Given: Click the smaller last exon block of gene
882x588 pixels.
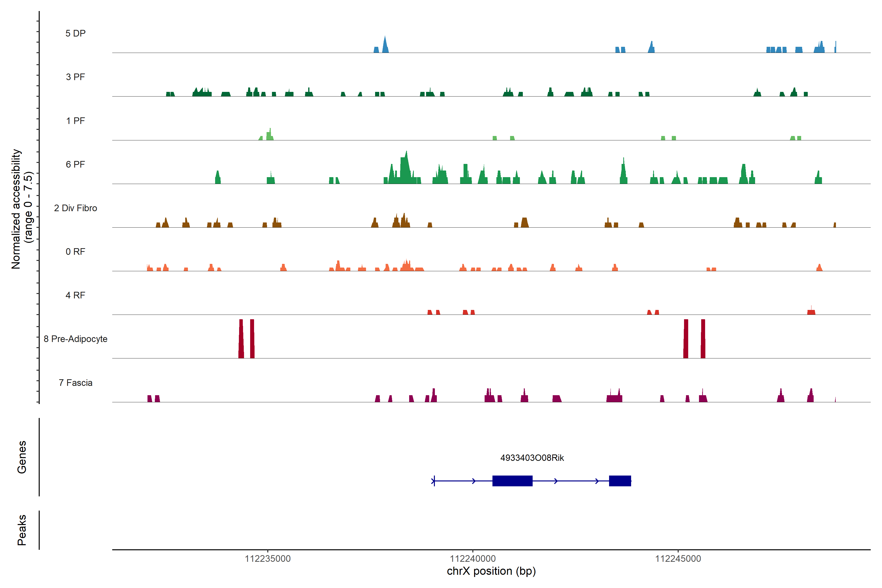Looking at the screenshot, I should 620,481.
